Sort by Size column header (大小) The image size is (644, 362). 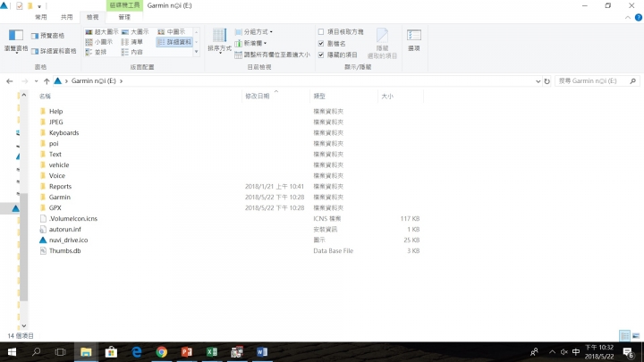point(387,96)
